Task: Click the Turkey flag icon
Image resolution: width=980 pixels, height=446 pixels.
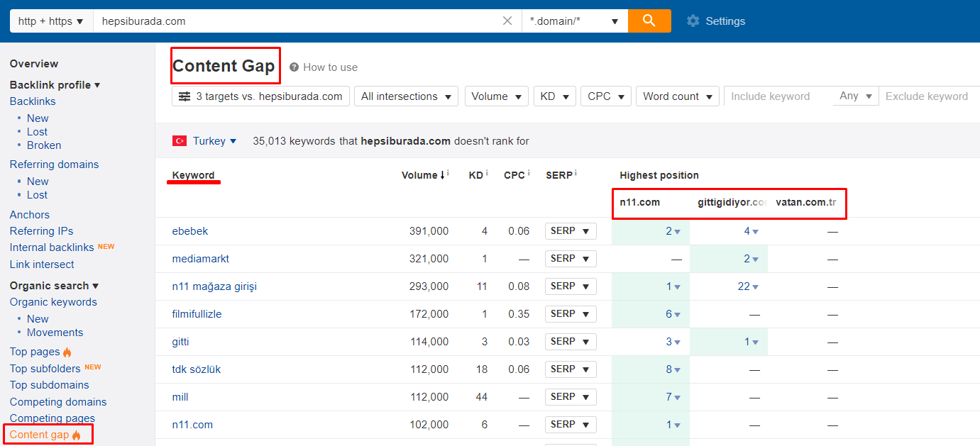Action: pyautogui.click(x=180, y=141)
